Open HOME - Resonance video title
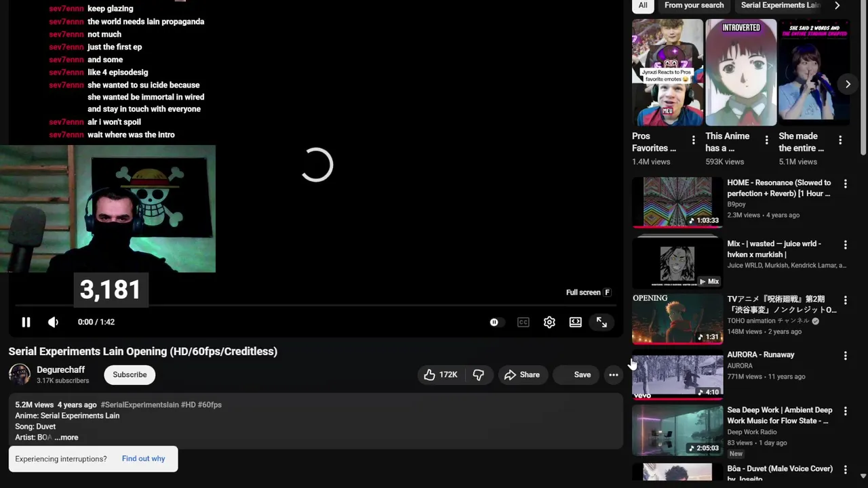This screenshot has width=868, height=488. tap(779, 188)
